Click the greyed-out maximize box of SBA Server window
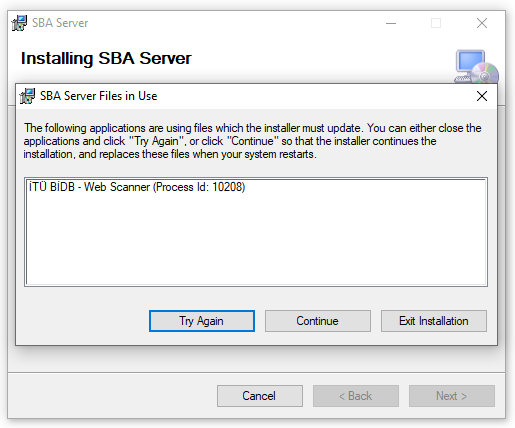The height and width of the screenshot is (428, 515). [x=436, y=23]
